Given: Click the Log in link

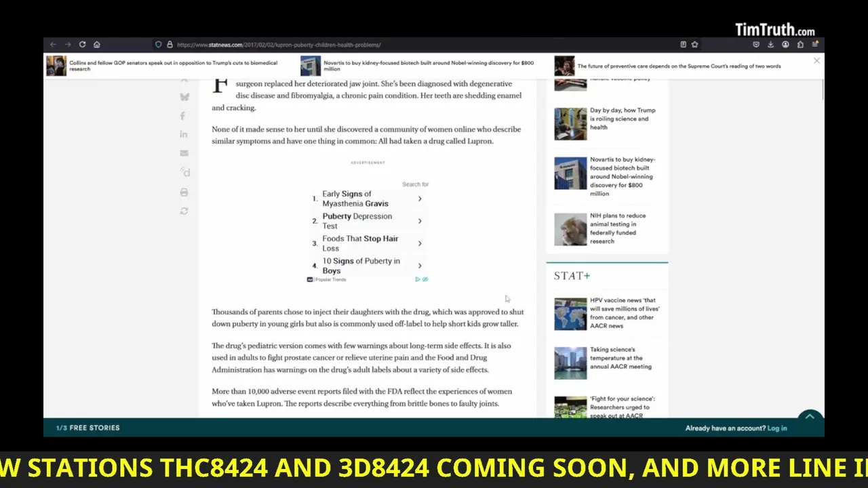Looking at the screenshot, I should tap(777, 428).
